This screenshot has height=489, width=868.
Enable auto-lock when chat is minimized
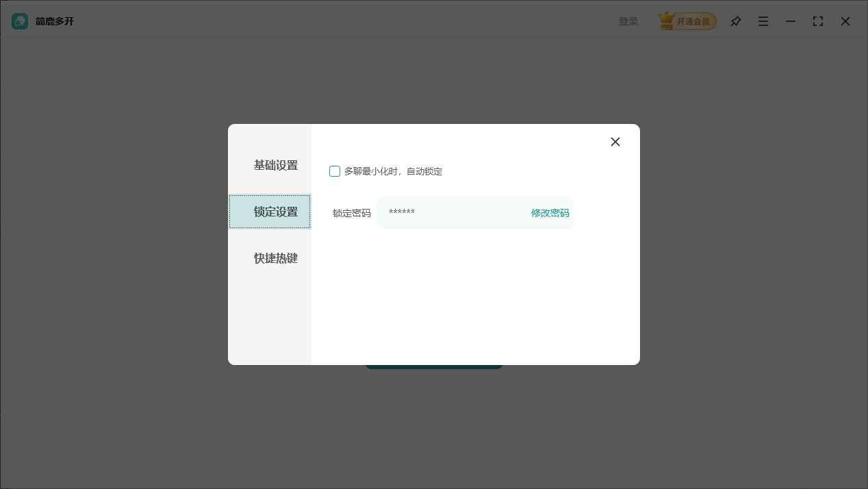coord(335,171)
